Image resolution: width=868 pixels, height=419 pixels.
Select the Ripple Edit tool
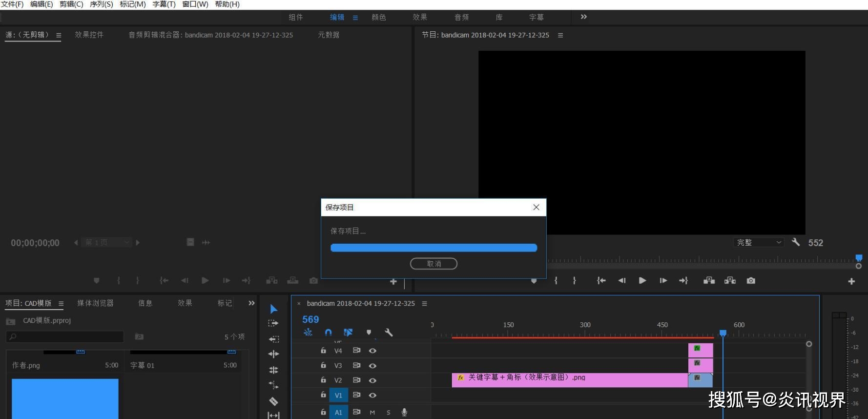coord(273,354)
